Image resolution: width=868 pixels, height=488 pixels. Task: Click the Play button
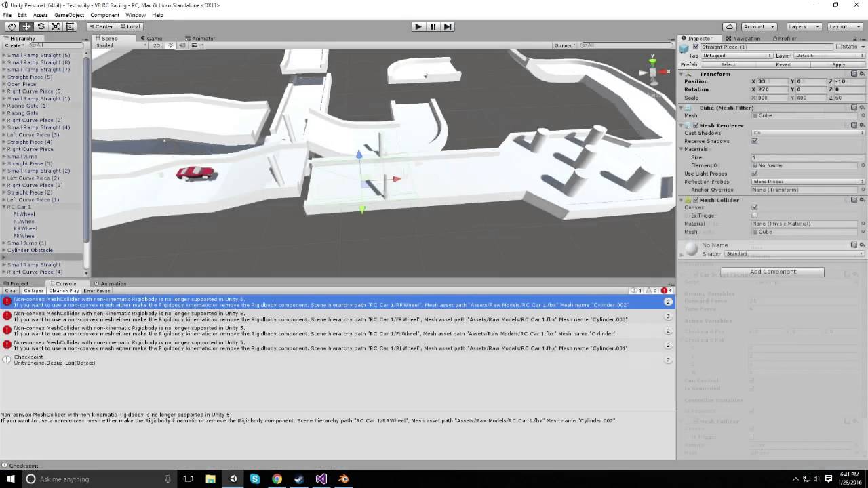pyautogui.click(x=418, y=26)
